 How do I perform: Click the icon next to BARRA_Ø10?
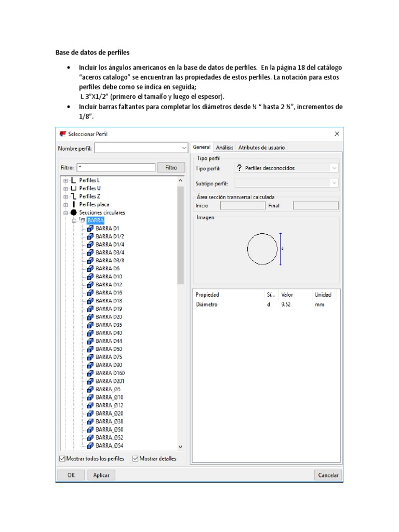[x=90, y=397]
